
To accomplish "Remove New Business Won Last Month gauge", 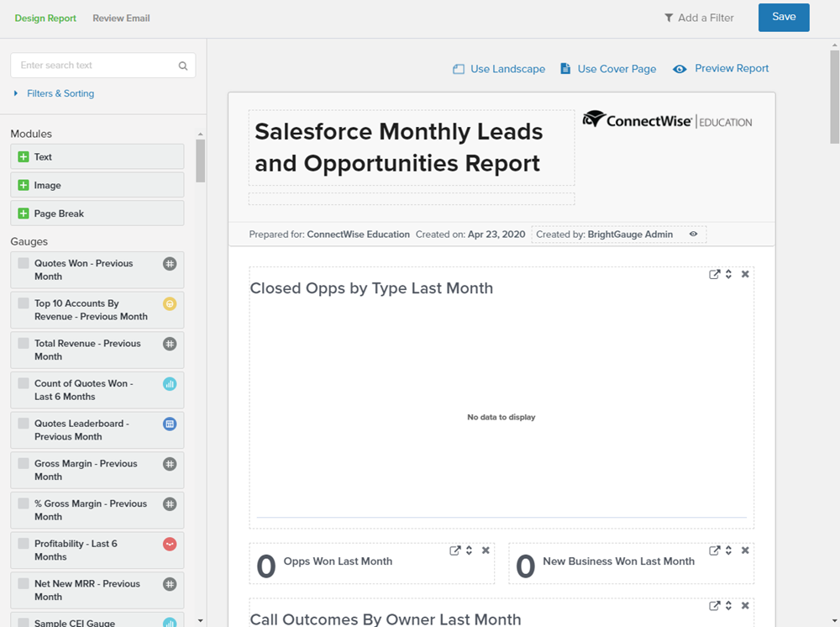I will point(745,551).
